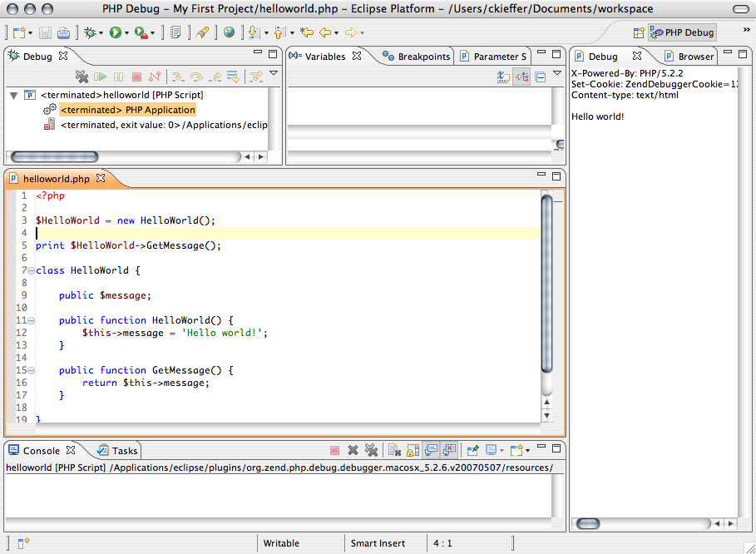
Task: Open dropdown arrow beside External Tools icon
Action: [152, 33]
